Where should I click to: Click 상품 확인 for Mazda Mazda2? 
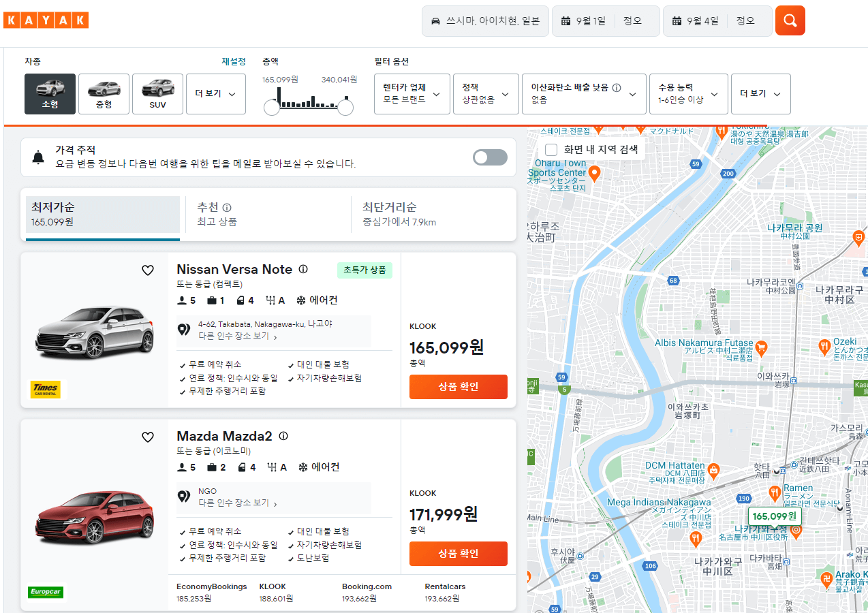459,554
